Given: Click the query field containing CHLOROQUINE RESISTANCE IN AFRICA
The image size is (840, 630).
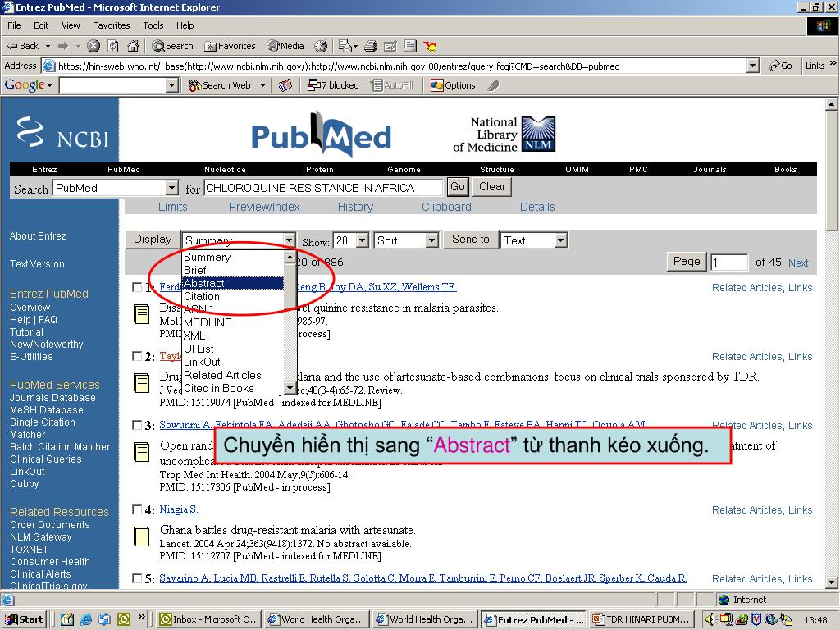Looking at the screenshot, I should pos(323,188).
